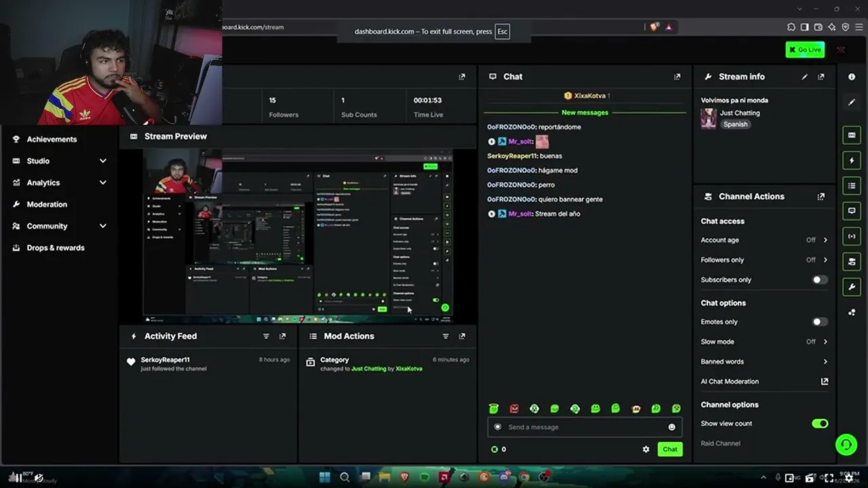Open File Explorer from taskbar
Image resolution: width=868 pixels, height=488 pixels.
click(384, 477)
